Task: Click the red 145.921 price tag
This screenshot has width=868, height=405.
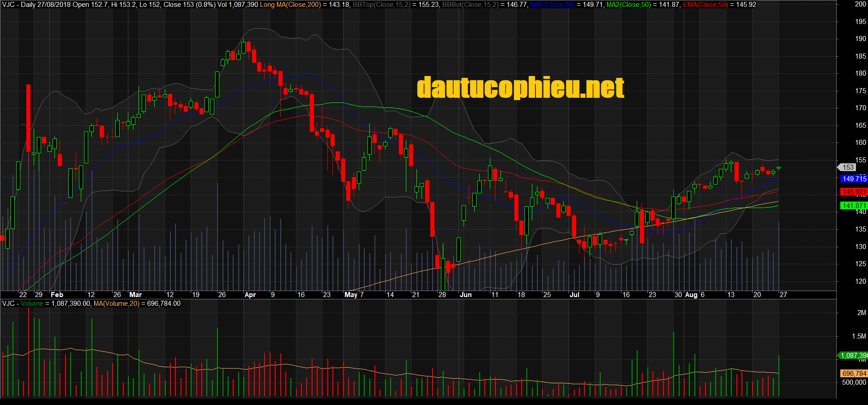Action: [x=854, y=192]
